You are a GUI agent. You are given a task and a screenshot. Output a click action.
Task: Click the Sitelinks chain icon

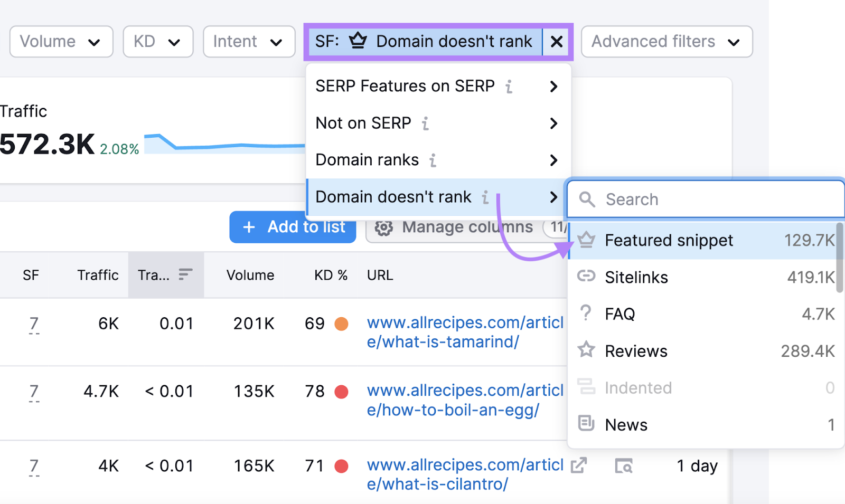(586, 277)
